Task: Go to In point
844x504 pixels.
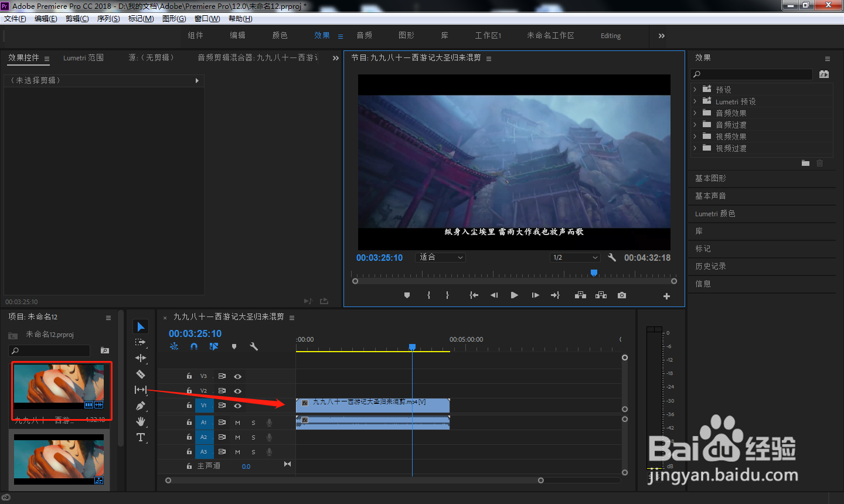Action: click(x=474, y=295)
